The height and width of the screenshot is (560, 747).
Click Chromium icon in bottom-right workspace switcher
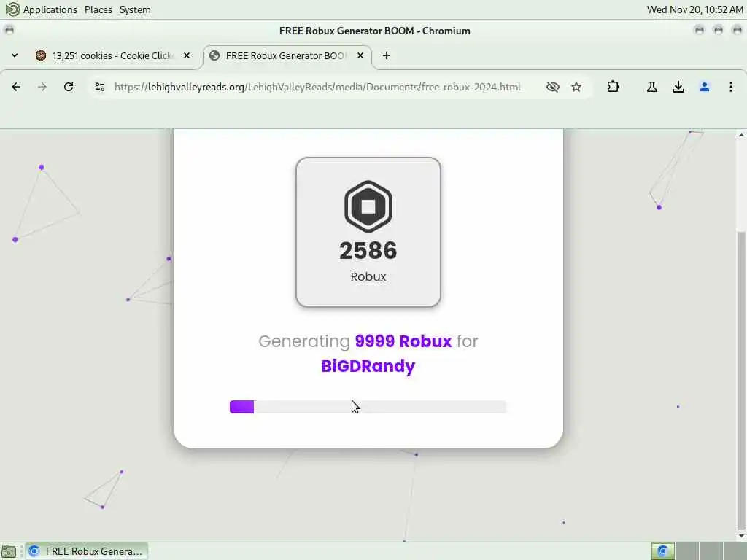click(662, 551)
